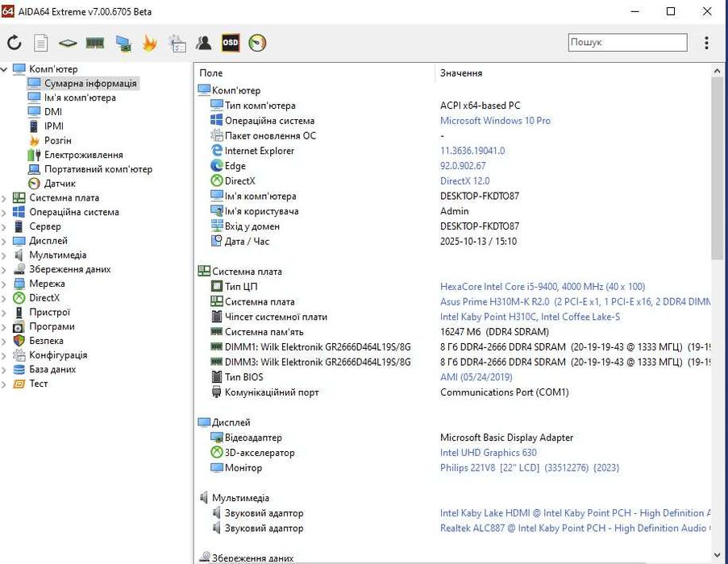Select Датчик in the sidebar tree

(x=60, y=184)
